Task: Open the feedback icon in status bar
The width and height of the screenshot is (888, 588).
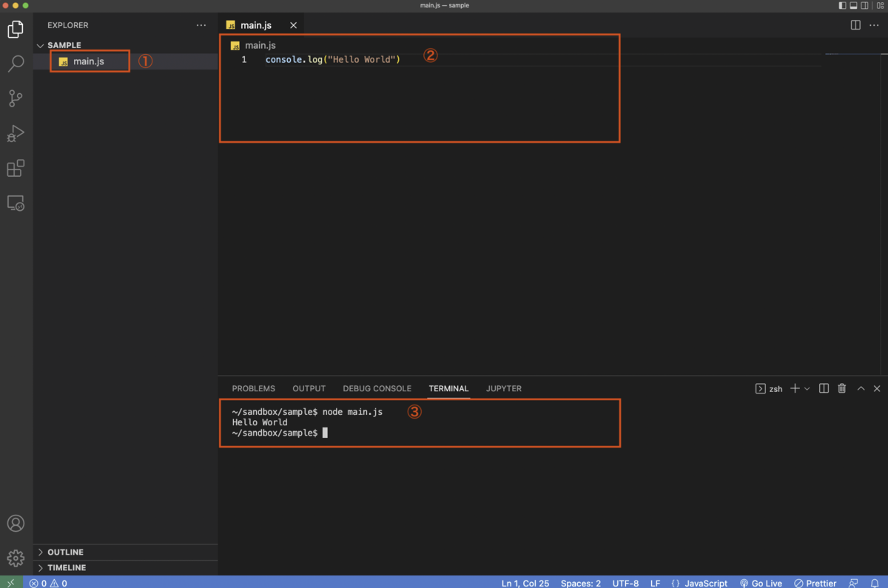Action: coord(854,583)
